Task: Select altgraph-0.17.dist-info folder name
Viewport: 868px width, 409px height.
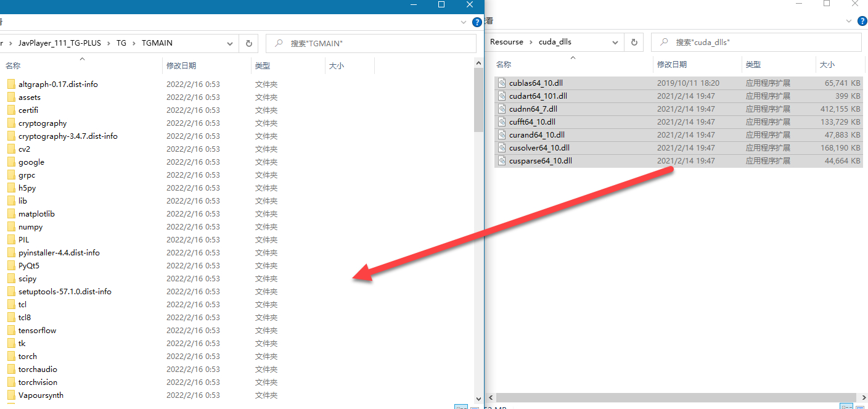Action: tap(58, 84)
